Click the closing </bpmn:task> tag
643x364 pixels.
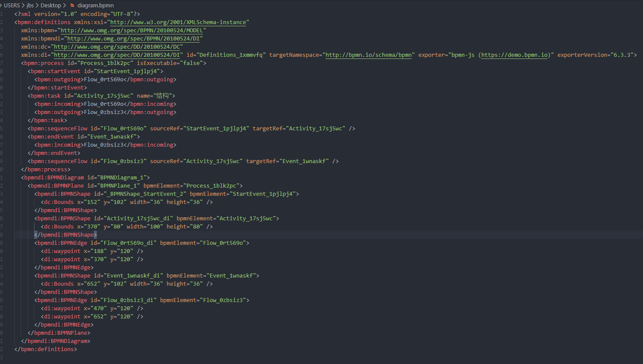pyautogui.click(x=47, y=120)
